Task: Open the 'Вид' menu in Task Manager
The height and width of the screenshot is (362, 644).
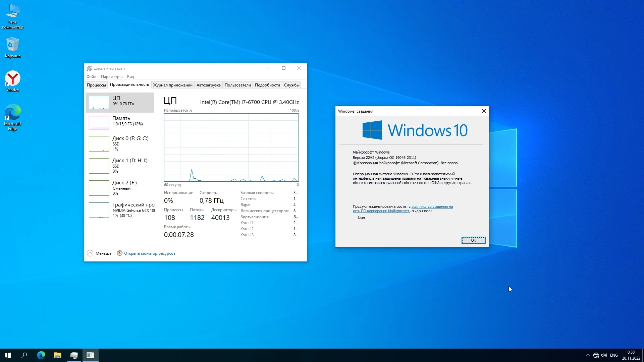Action: (x=130, y=77)
